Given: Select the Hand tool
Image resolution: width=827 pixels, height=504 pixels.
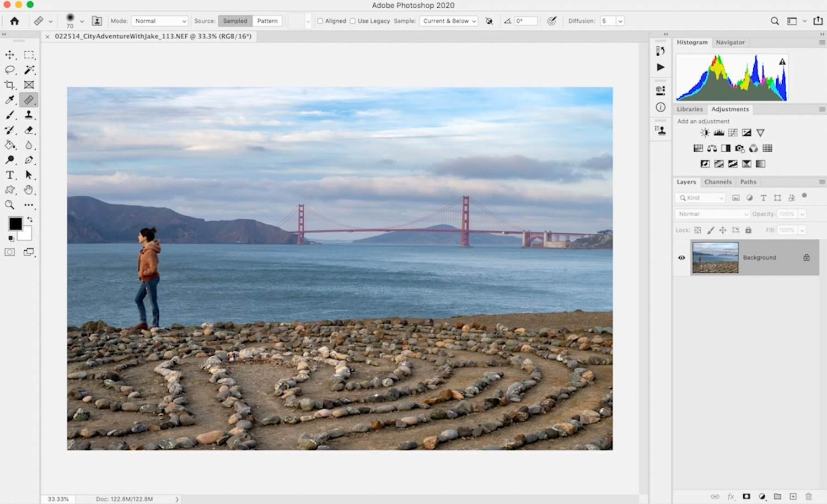Looking at the screenshot, I should [x=29, y=190].
